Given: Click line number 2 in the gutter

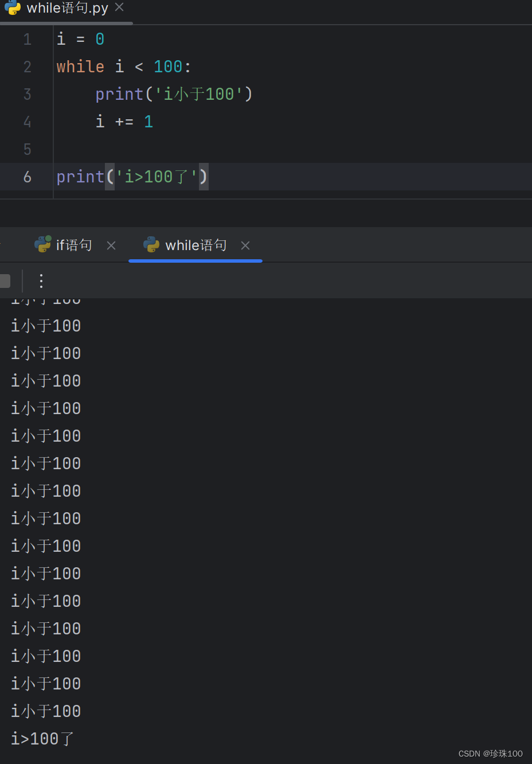Looking at the screenshot, I should point(27,67).
